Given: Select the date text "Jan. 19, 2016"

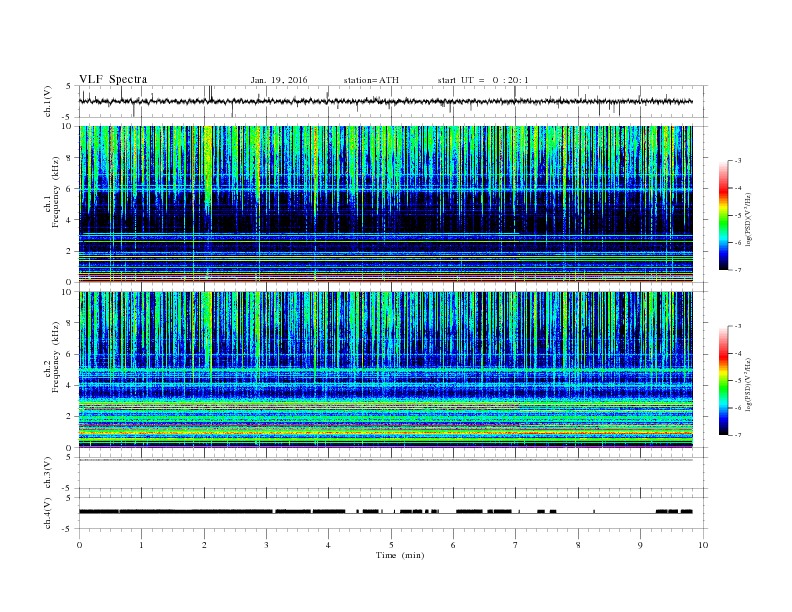Looking at the screenshot, I should pyautogui.click(x=279, y=80).
